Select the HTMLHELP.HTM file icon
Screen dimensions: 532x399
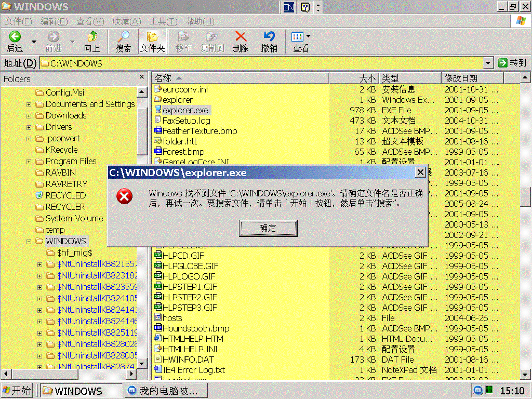pyautogui.click(x=158, y=338)
